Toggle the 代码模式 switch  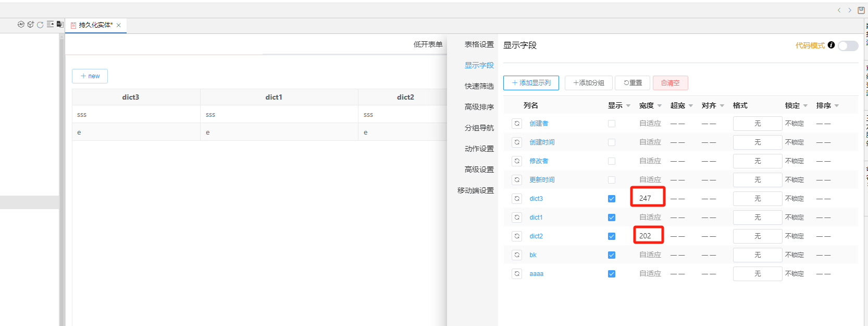[x=848, y=46]
